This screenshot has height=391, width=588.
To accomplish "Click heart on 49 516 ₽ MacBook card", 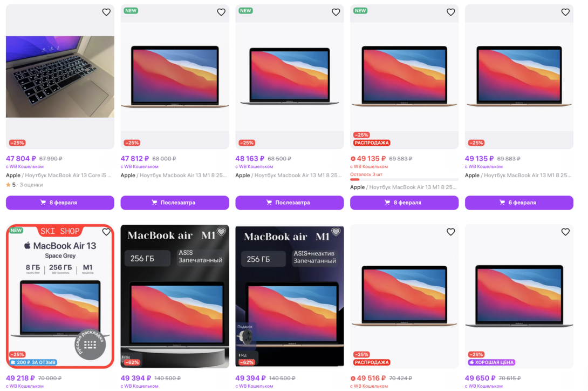I will (x=451, y=232).
